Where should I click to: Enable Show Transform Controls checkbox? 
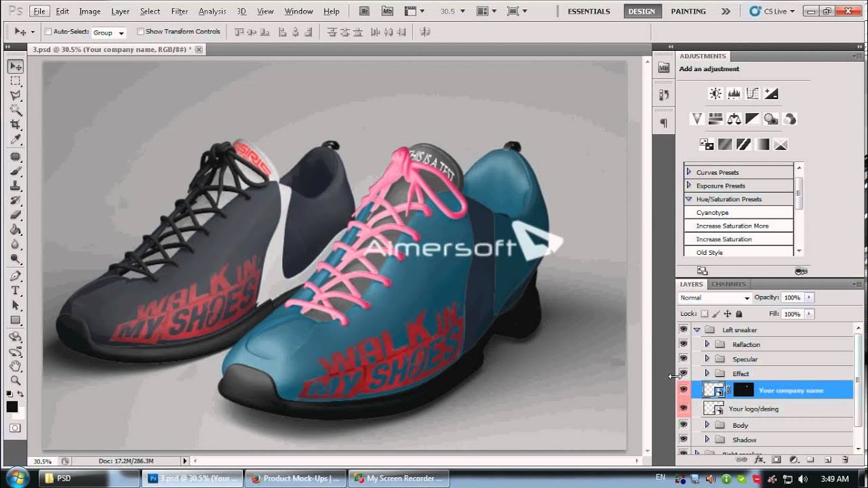pos(140,31)
